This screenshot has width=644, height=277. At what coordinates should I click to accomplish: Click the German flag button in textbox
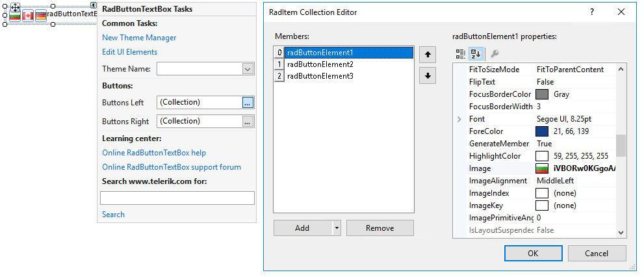[x=41, y=16]
